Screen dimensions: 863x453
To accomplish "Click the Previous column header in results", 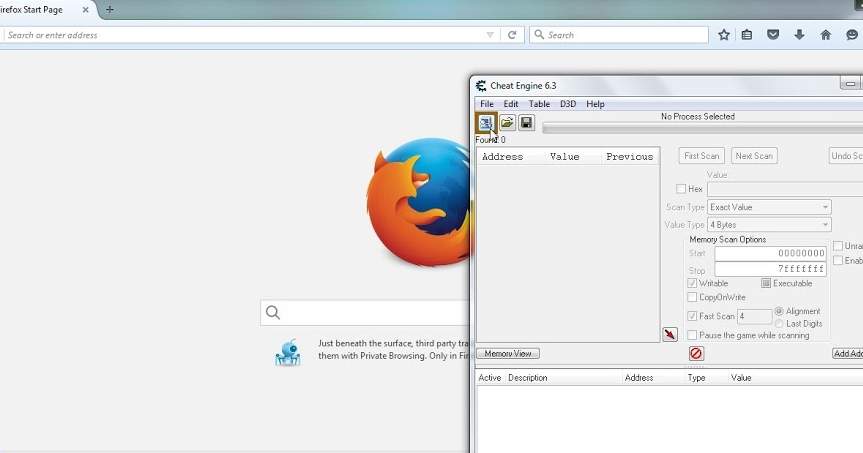I will coord(630,156).
